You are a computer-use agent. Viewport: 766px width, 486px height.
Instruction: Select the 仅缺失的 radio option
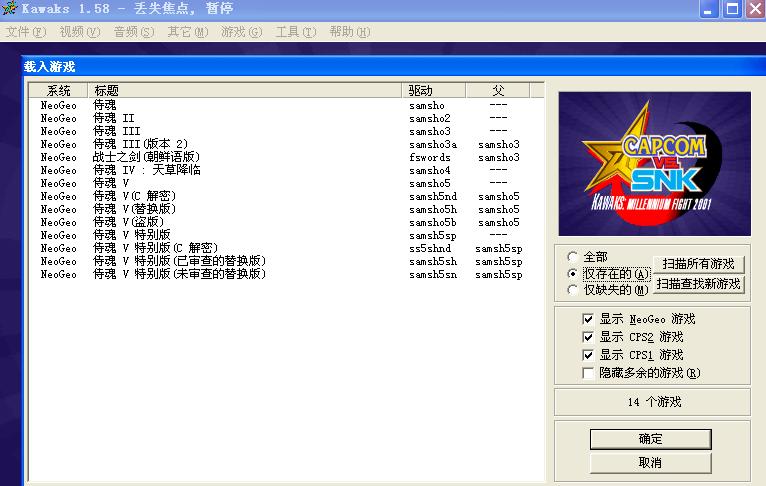[573, 290]
